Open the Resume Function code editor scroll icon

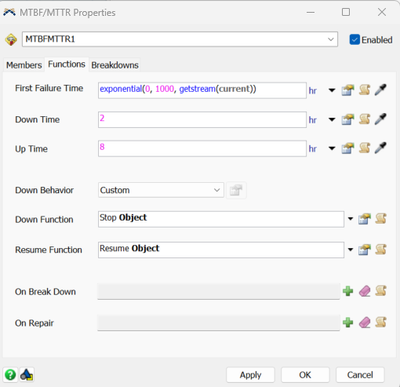[381, 249]
